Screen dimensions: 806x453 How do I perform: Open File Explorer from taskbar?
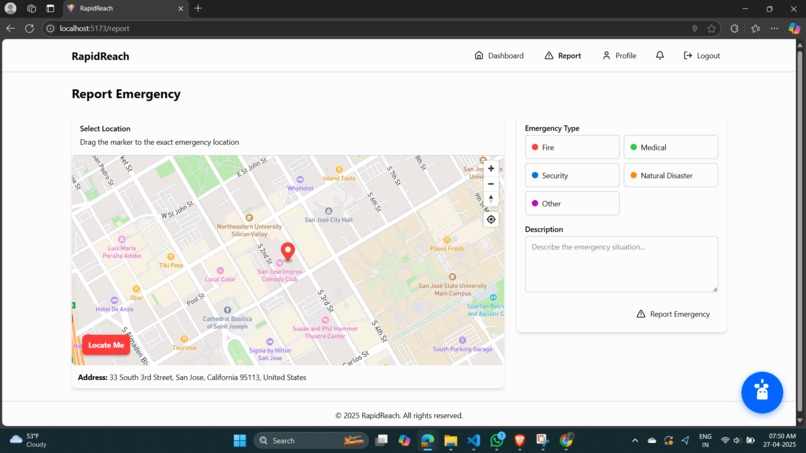click(x=450, y=441)
